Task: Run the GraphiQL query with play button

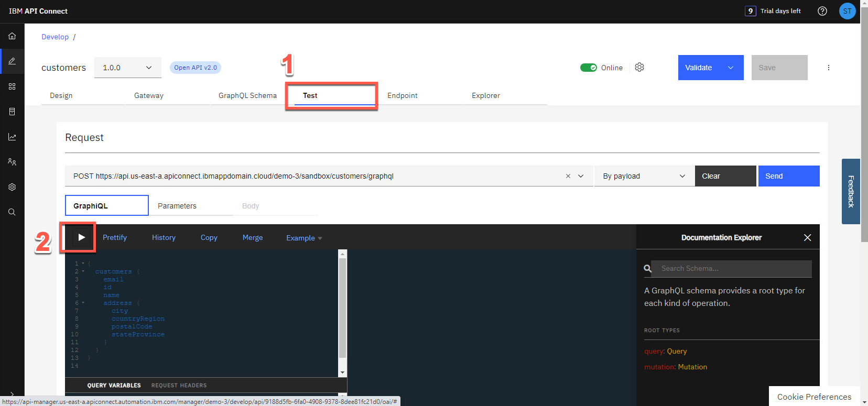Action: tap(81, 237)
